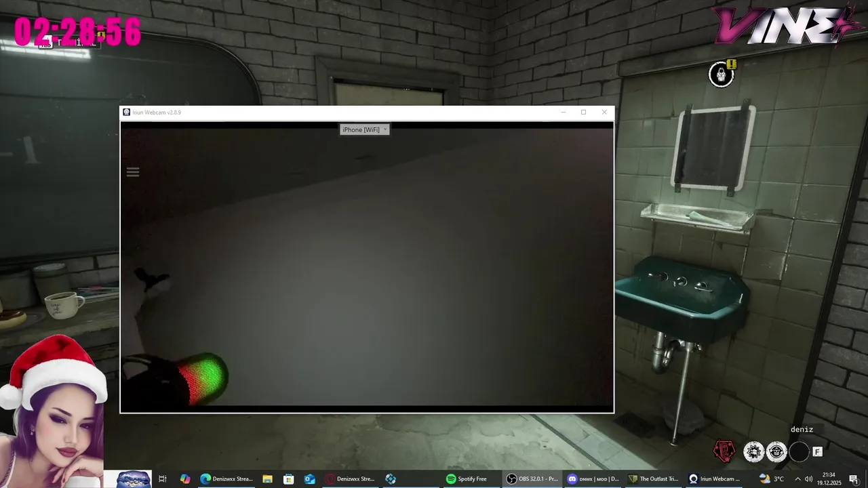Launch Copilot from the taskbar
868x488 pixels.
click(x=185, y=479)
